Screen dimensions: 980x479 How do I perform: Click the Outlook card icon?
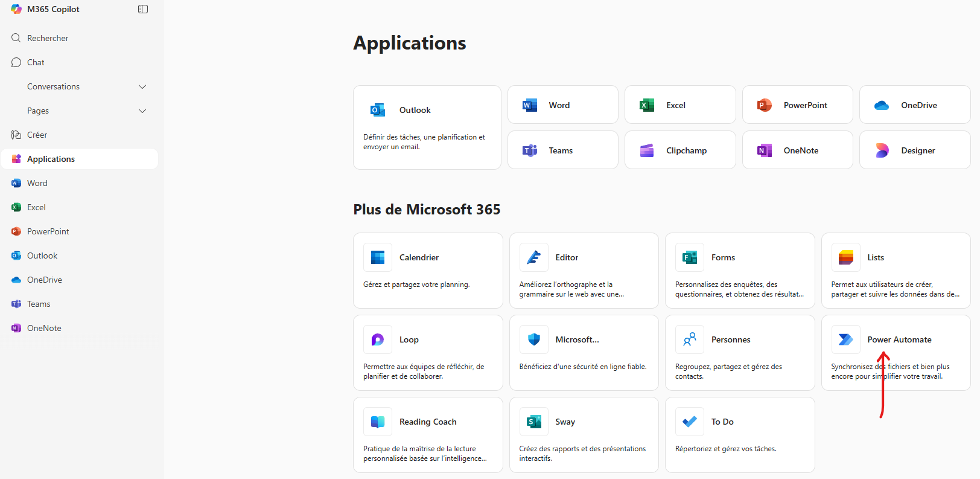tap(378, 110)
